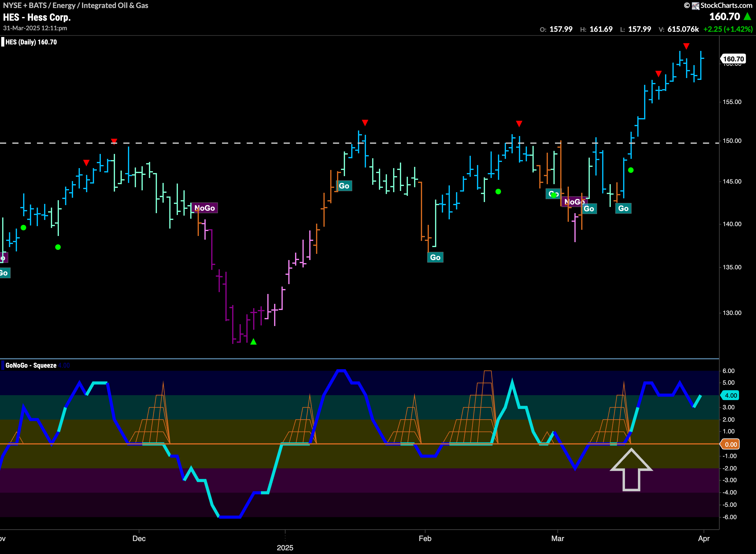Click the highest red triangle near late March
This screenshot has width=756, height=554.
(x=686, y=46)
